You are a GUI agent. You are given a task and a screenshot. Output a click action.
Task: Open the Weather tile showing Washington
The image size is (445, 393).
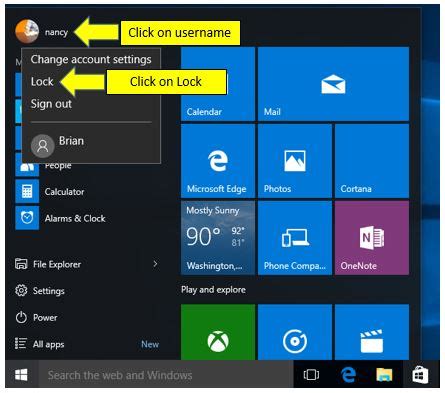(218, 238)
